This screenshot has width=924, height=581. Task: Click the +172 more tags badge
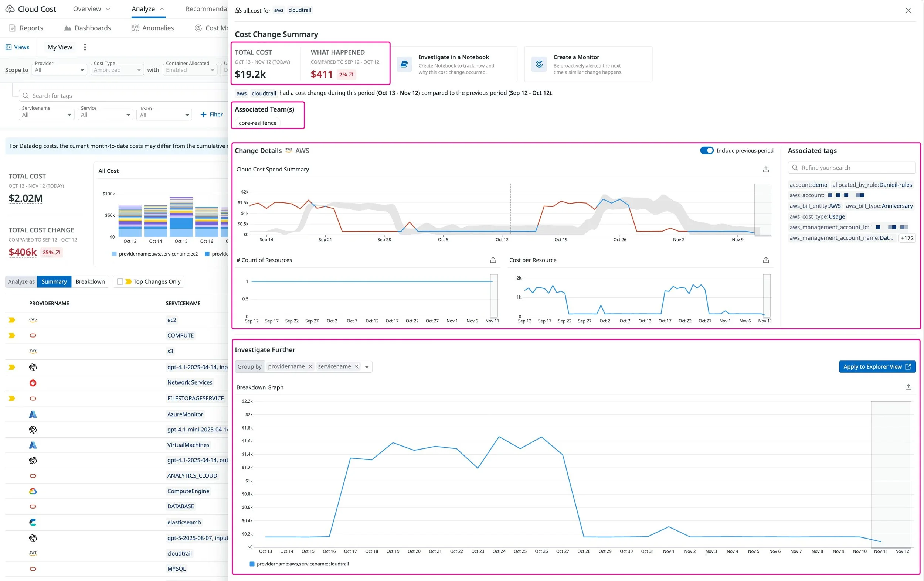[x=907, y=238]
